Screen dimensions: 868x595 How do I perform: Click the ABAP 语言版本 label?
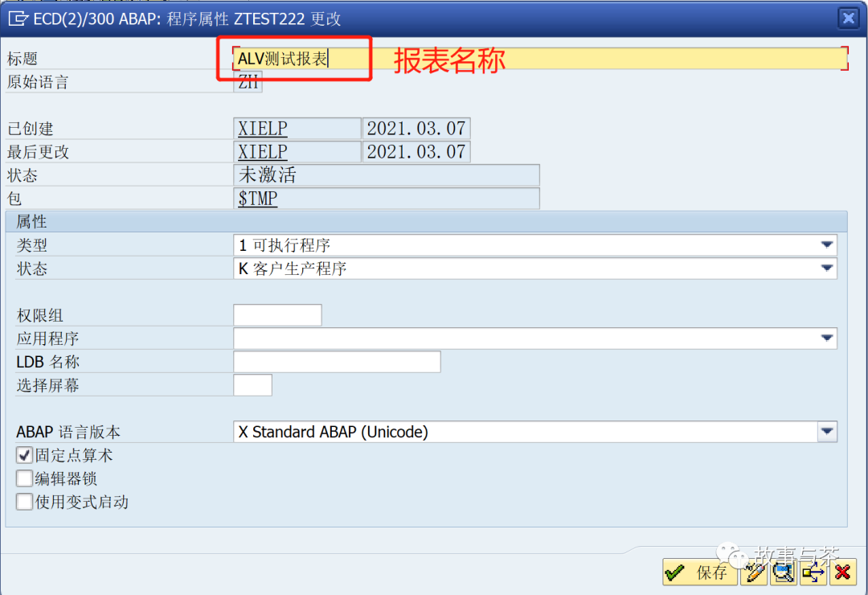68,432
